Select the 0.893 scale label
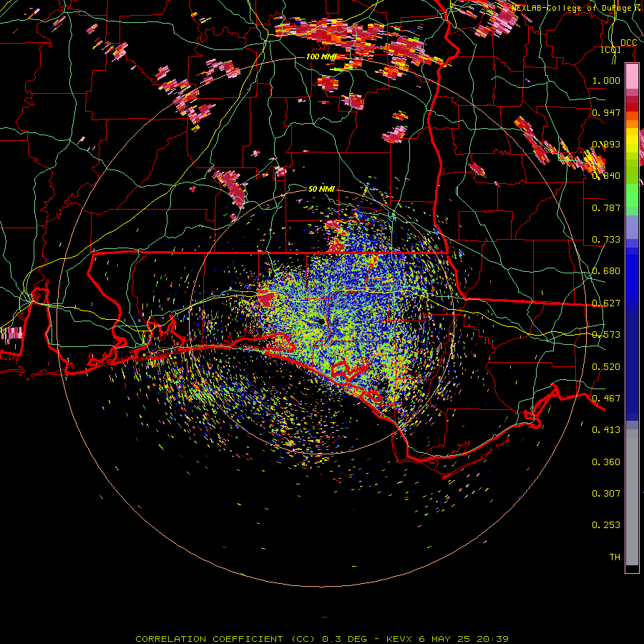644x644 pixels. click(606, 144)
